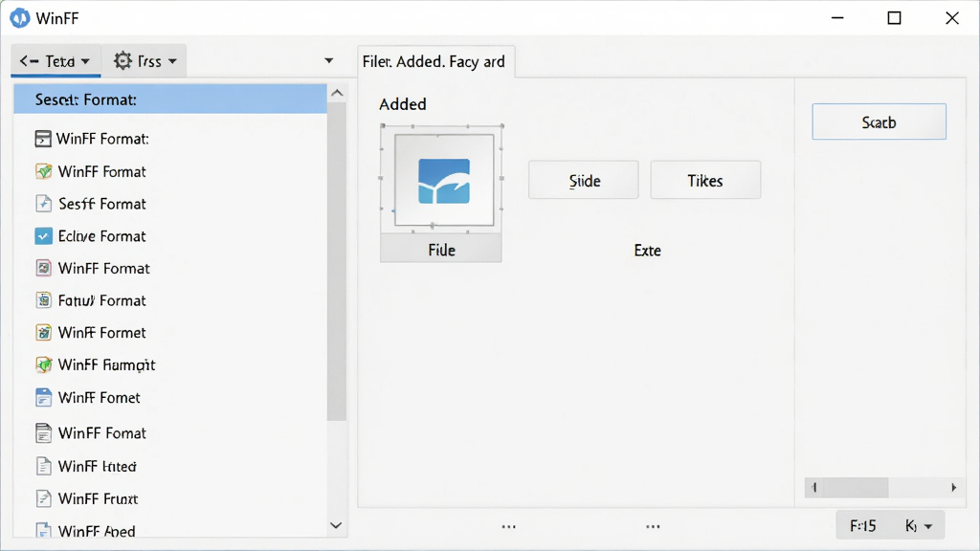Image resolution: width=980 pixels, height=551 pixels.
Task: Select the 'Sesat: Format:' header row
Action: point(170,99)
